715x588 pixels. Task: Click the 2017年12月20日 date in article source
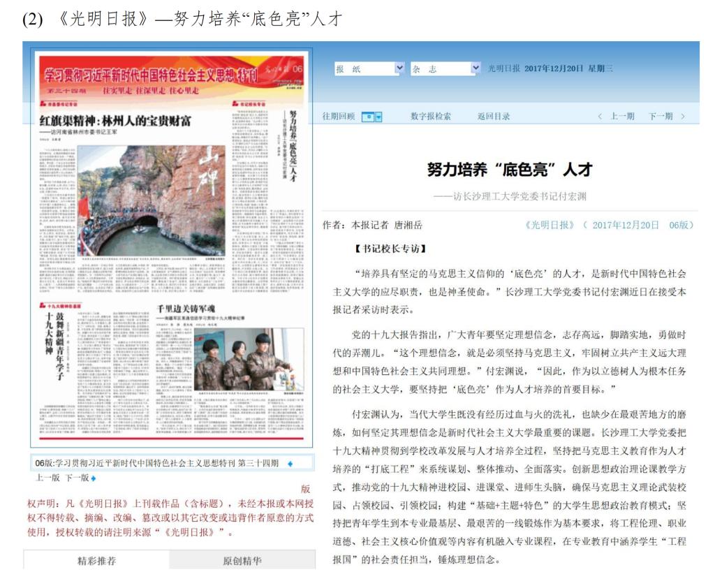click(x=626, y=225)
